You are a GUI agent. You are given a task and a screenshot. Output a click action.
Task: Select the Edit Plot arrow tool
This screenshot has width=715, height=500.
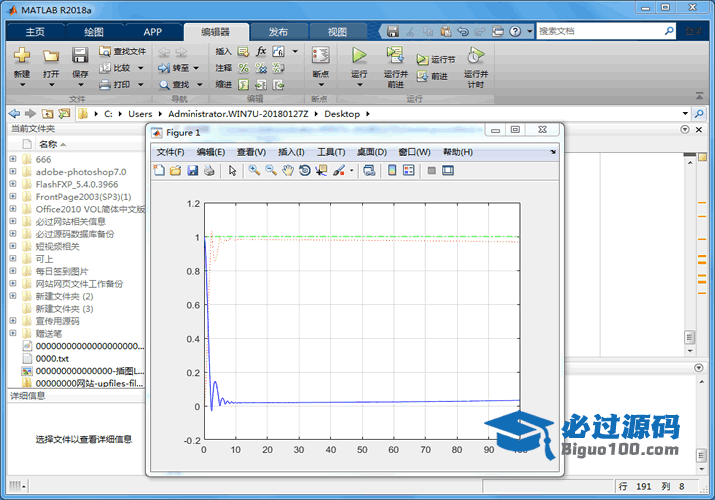(233, 170)
